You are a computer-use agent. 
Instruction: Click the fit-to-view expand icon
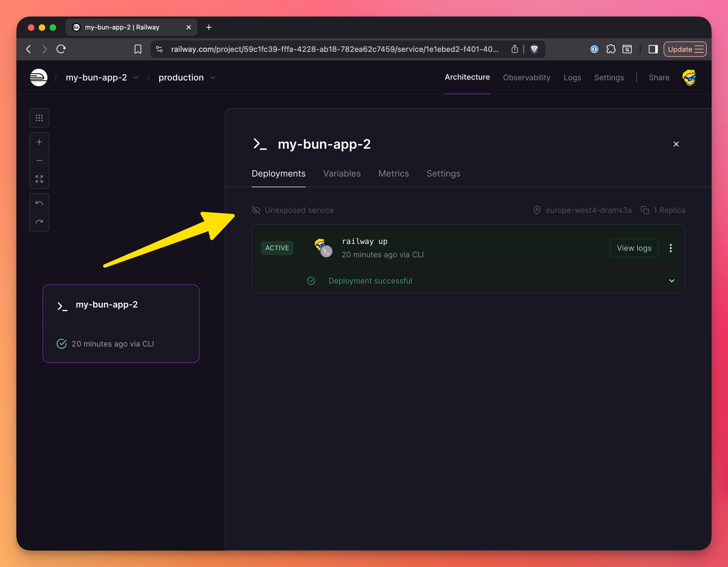click(39, 179)
